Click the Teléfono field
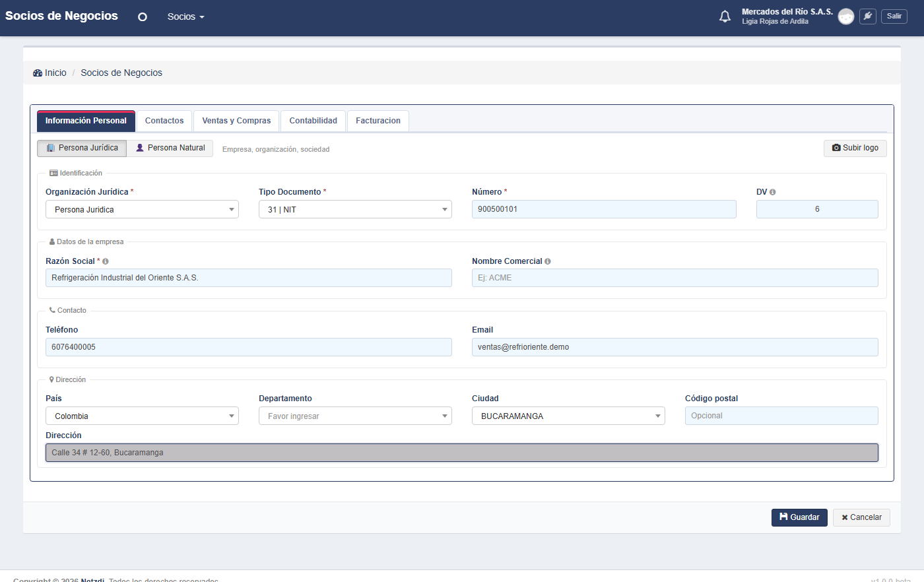 249,347
